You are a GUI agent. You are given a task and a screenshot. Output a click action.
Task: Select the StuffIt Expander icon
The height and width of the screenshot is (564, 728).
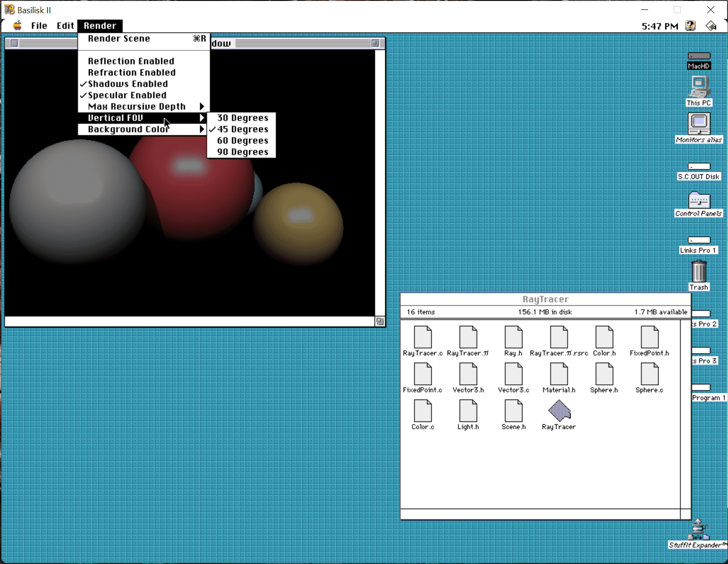click(x=699, y=530)
